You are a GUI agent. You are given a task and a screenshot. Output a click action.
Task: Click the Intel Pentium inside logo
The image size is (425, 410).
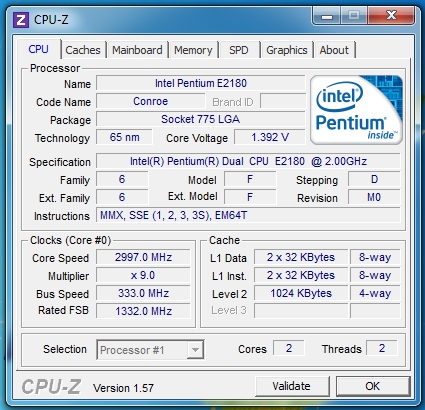point(356,110)
